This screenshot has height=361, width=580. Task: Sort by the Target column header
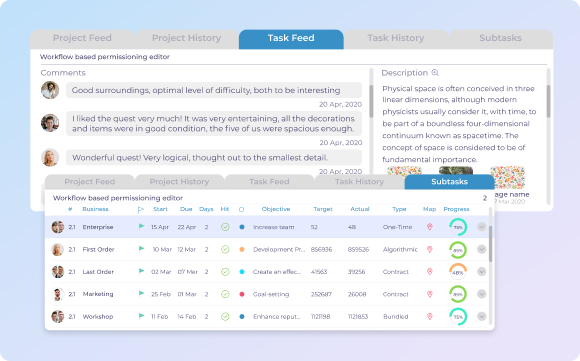[x=323, y=209]
